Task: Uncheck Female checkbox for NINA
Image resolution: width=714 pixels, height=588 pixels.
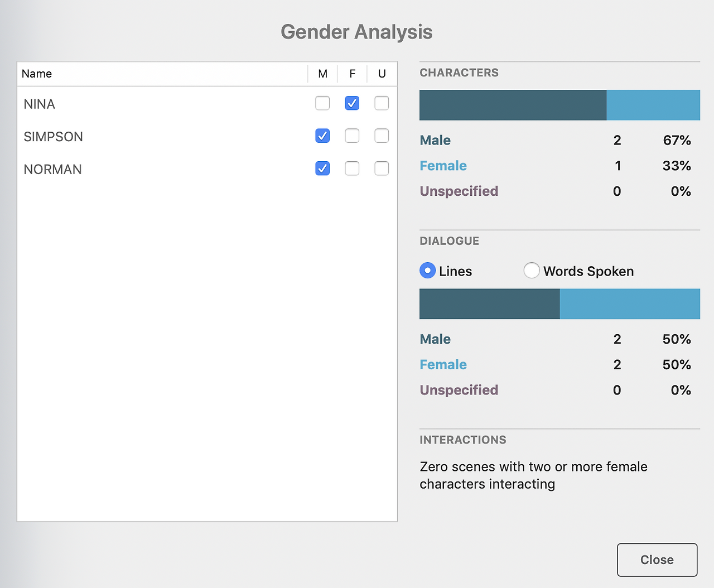Action: [352, 103]
